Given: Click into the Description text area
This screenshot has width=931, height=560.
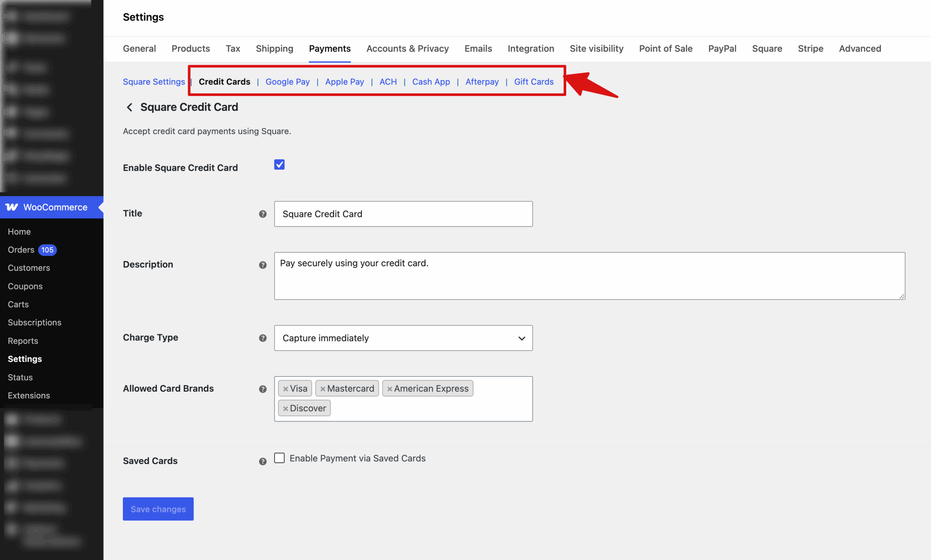Looking at the screenshot, I should pos(590,276).
